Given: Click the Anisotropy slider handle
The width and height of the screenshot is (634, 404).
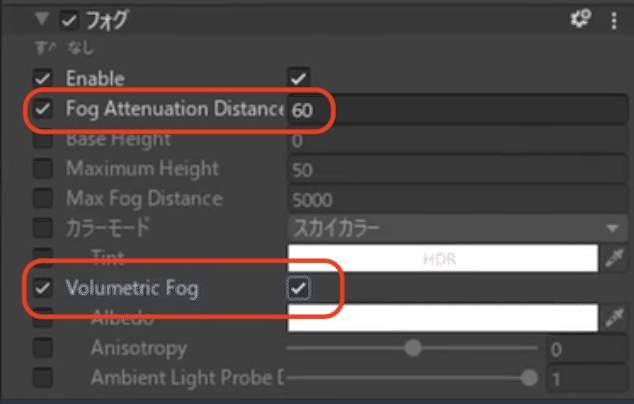Looking at the screenshot, I should pyautogui.click(x=413, y=349).
